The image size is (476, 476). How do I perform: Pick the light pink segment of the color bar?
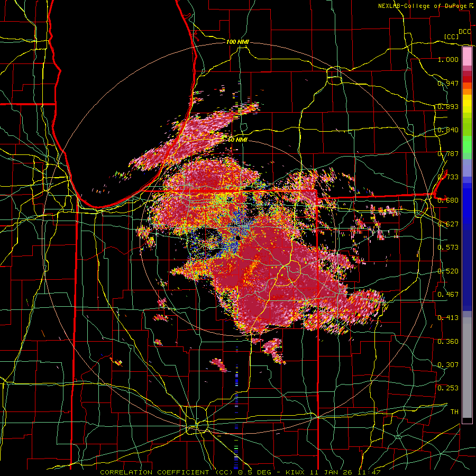pos(467,56)
